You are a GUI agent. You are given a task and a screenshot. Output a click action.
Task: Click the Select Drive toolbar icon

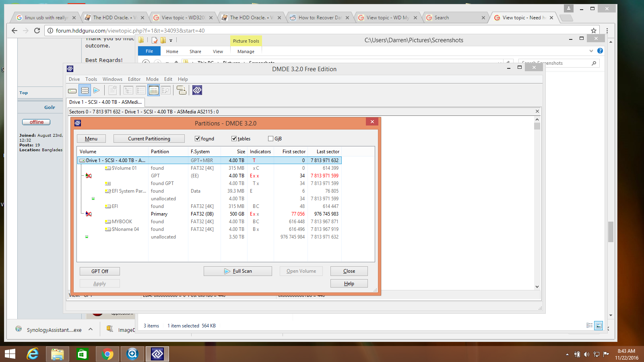(x=72, y=90)
